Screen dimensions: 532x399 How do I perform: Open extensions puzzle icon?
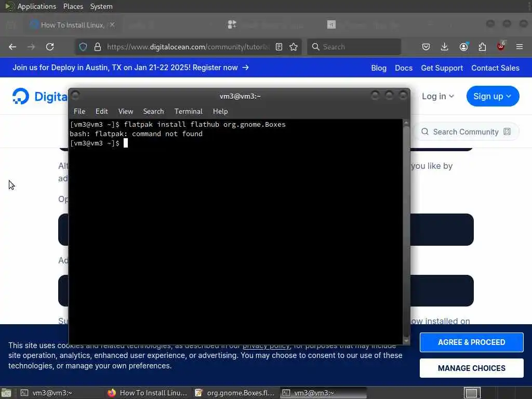[x=482, y=47]
